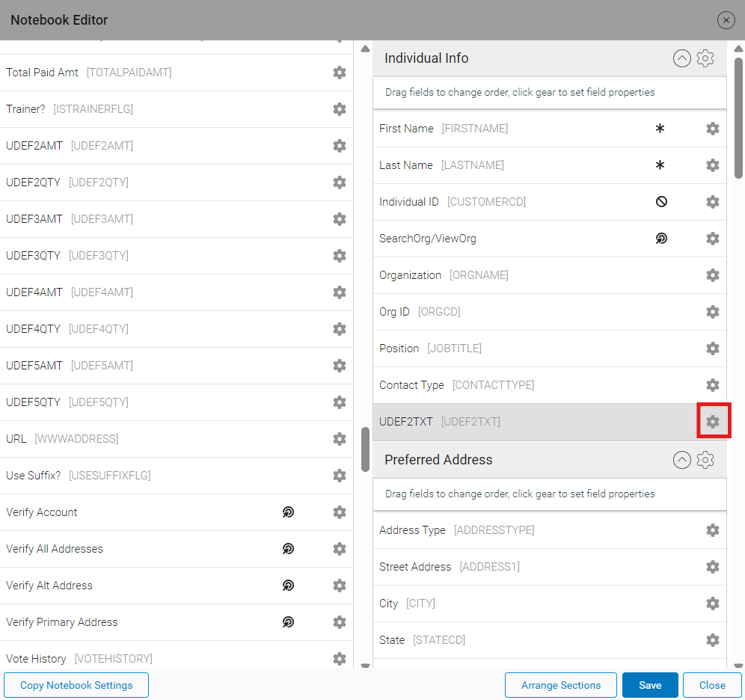Open gear settings for Contact Type field
Viewport: 745px width, 700px height.
point(713,385)
